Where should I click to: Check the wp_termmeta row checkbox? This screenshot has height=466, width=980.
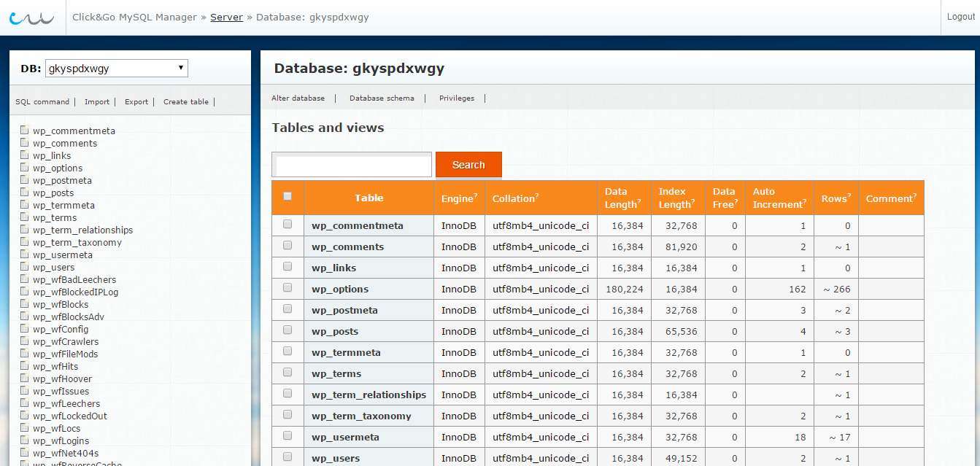288,351
